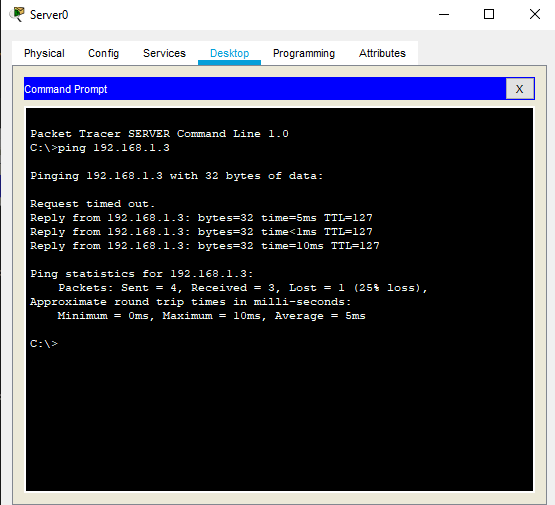Click the 'ping 192.168.1.3' command line
The image size is (555, 505).
[x=100, y=148]
